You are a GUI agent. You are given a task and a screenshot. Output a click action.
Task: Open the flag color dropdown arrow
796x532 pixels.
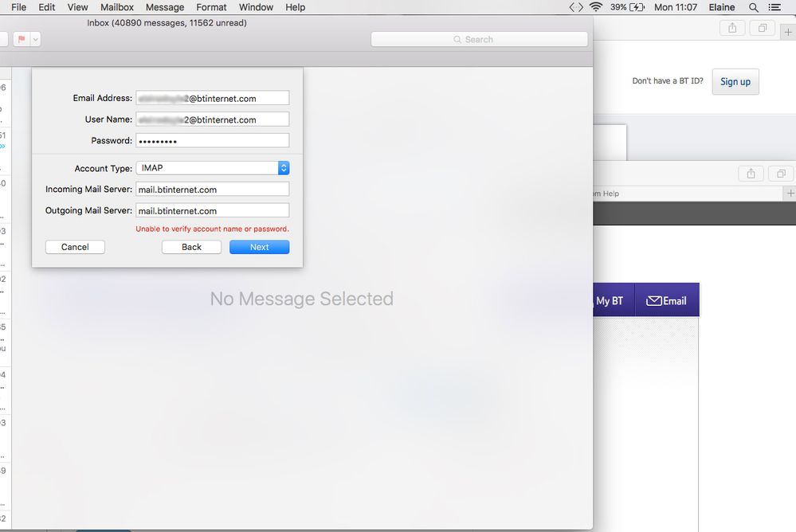coord(35,39)
